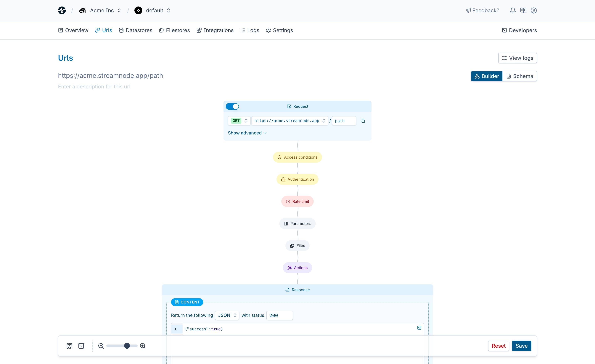Viewport: 595px width, 364px height.
Task: Open the user account menu icon
Action: click(x=534, y=10)
